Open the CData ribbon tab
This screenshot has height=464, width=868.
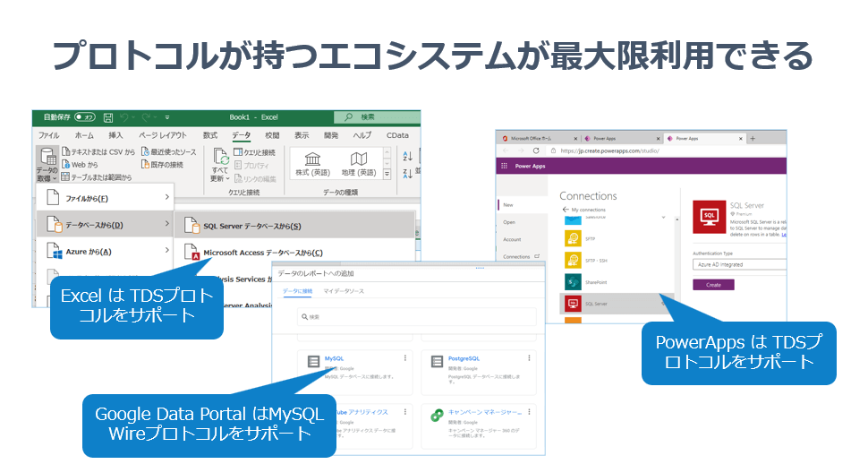397,135
